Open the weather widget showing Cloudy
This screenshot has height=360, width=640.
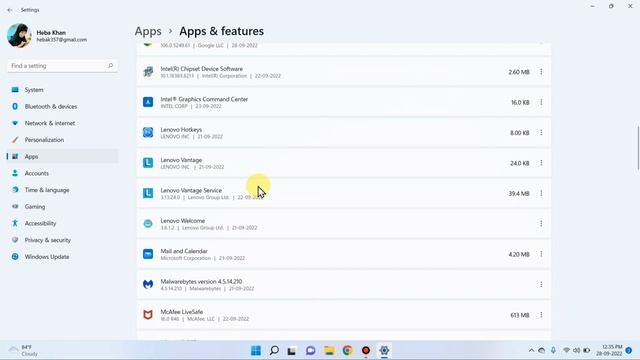click(x=24, y=351)
